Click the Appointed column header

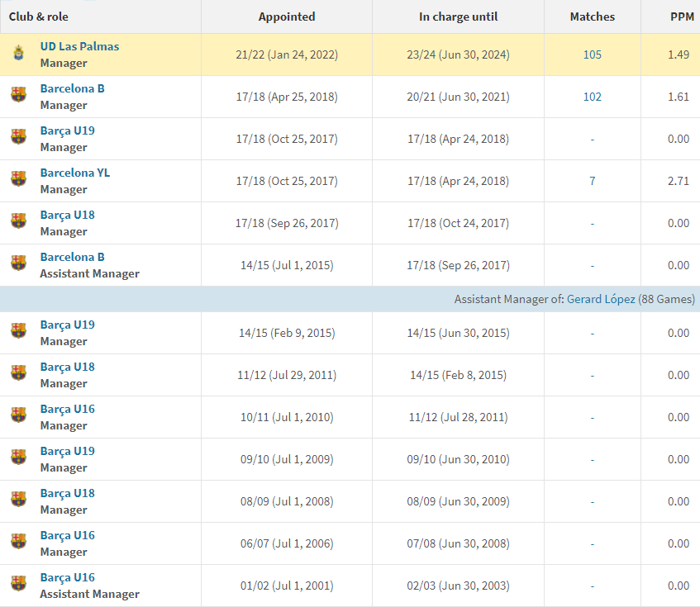click(x=286, y=17)
